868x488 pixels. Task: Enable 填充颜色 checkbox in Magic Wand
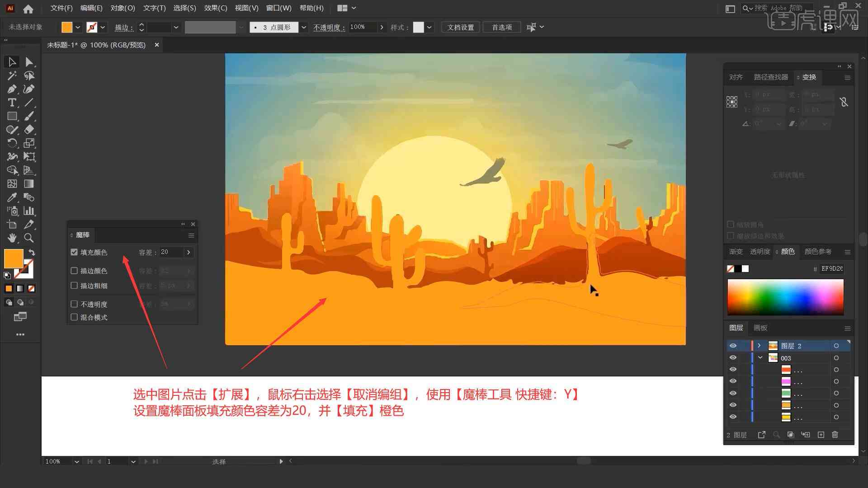74,251
